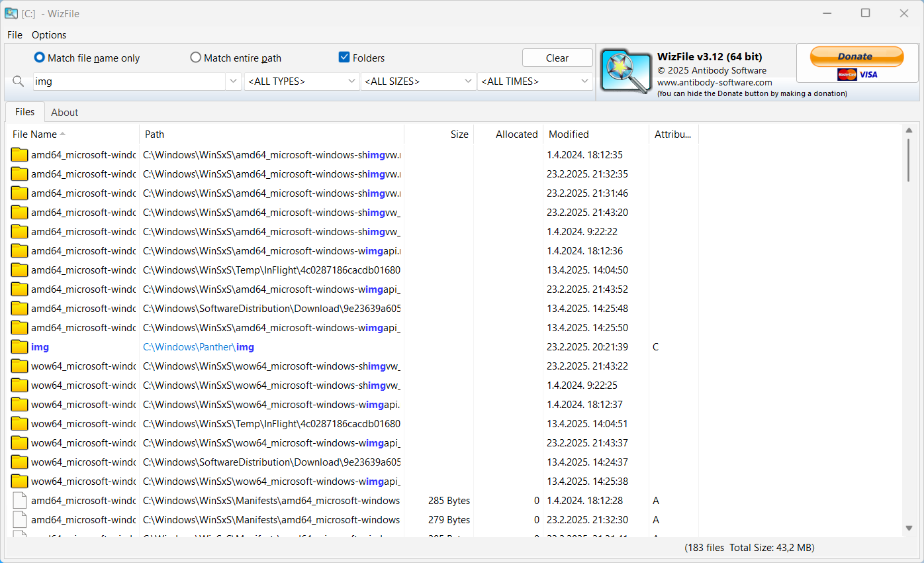Sort by the Size column header
Screen dimensions: 924x563
(439, 134)
